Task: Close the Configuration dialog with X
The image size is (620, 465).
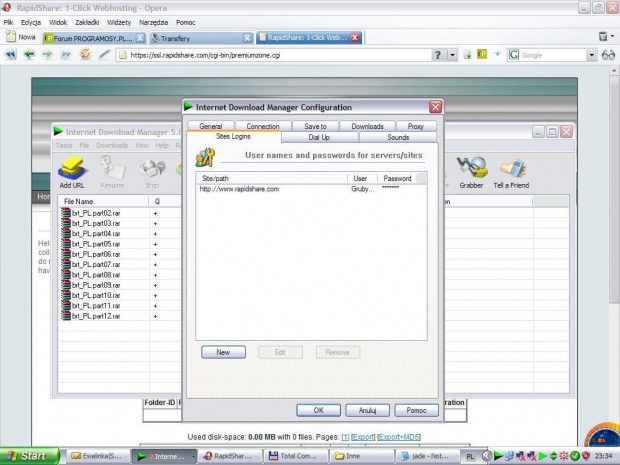Action: pyautogui.click(x=435, y=107)
